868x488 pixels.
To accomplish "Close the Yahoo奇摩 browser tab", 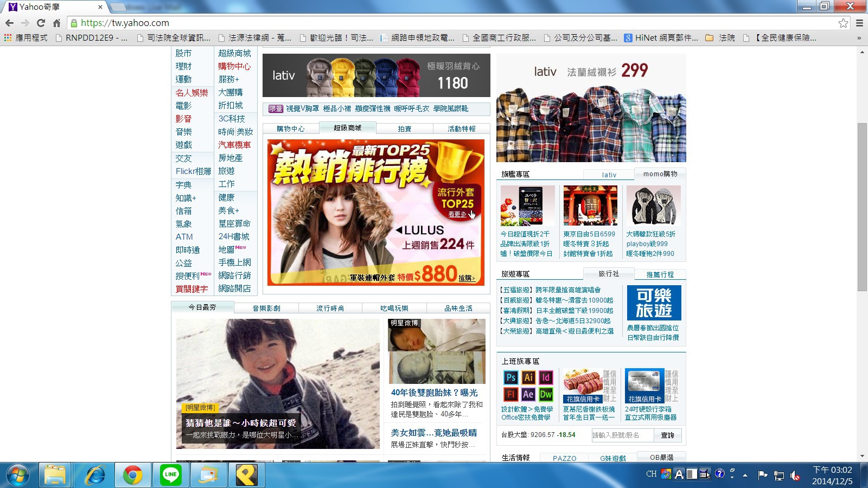I will tap(100, 7).
